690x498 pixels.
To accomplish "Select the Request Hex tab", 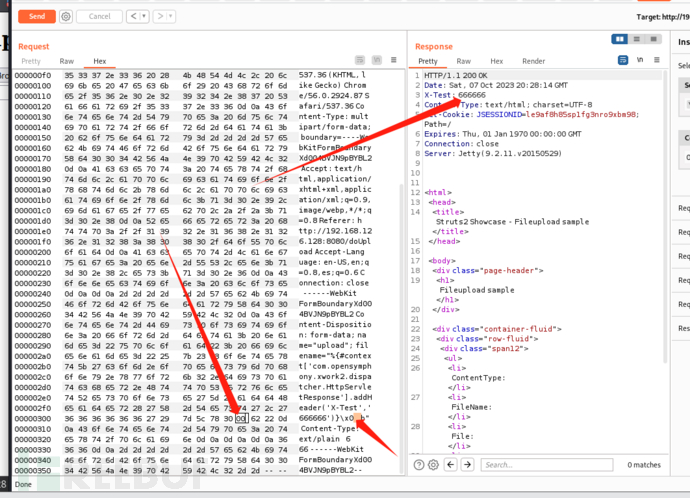I will coord(100,61).
